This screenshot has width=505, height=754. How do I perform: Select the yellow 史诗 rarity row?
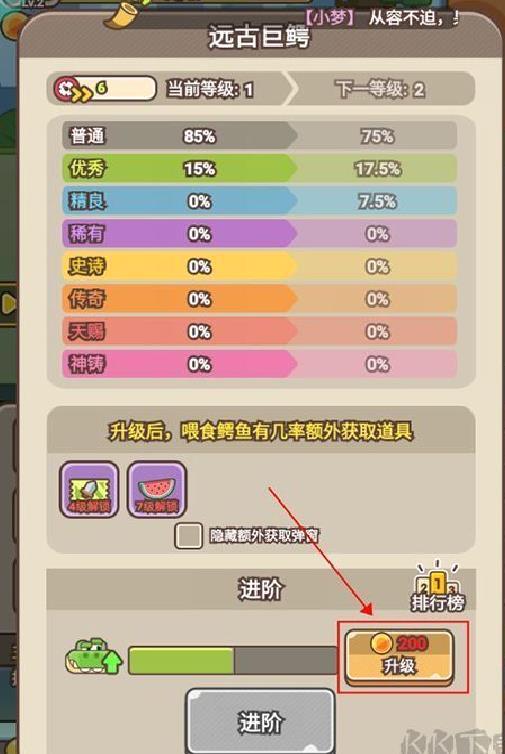[x=260, y=266]
